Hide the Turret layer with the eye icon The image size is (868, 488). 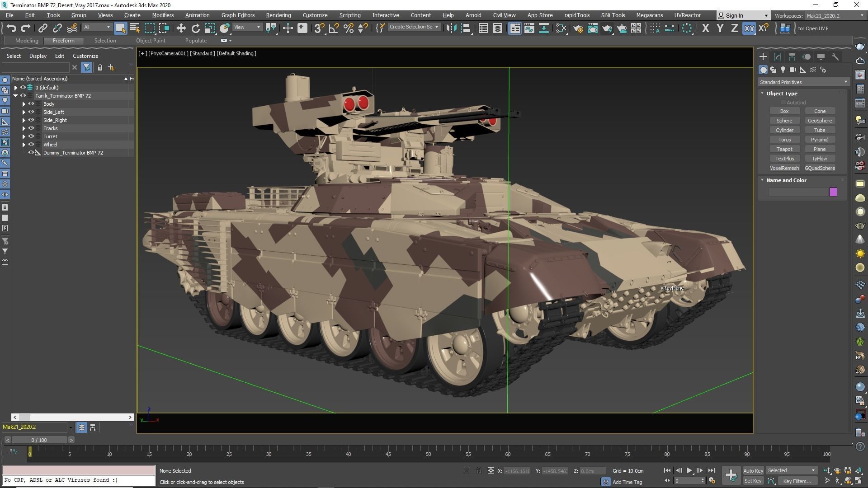[x=31, y=136]
